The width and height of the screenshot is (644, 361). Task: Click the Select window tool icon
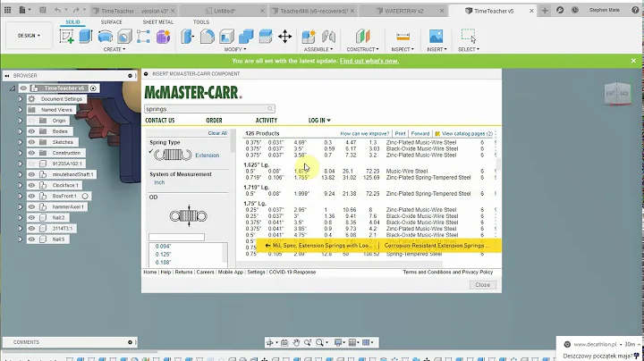pos(468,37)
